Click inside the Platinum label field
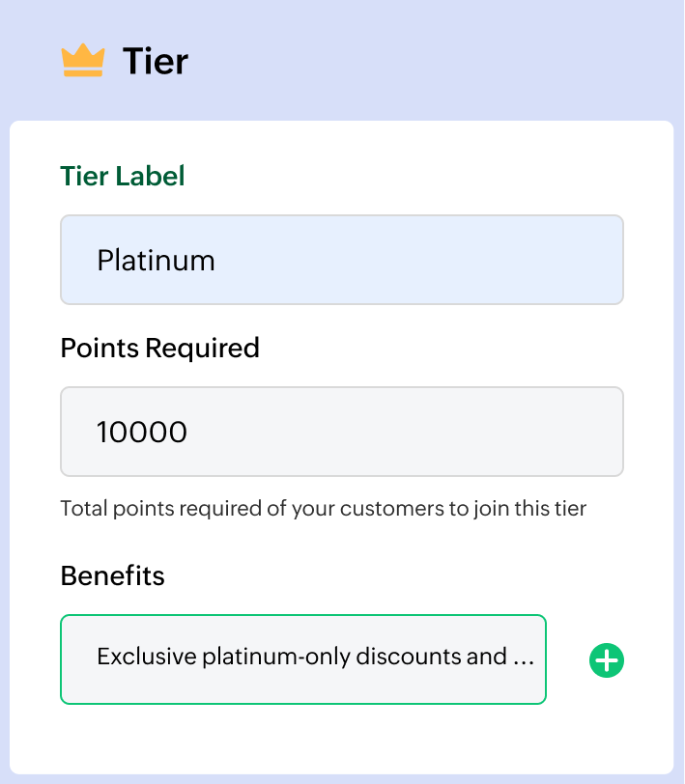The height and width of the screenshot is (784, 685). click(342, 259)
